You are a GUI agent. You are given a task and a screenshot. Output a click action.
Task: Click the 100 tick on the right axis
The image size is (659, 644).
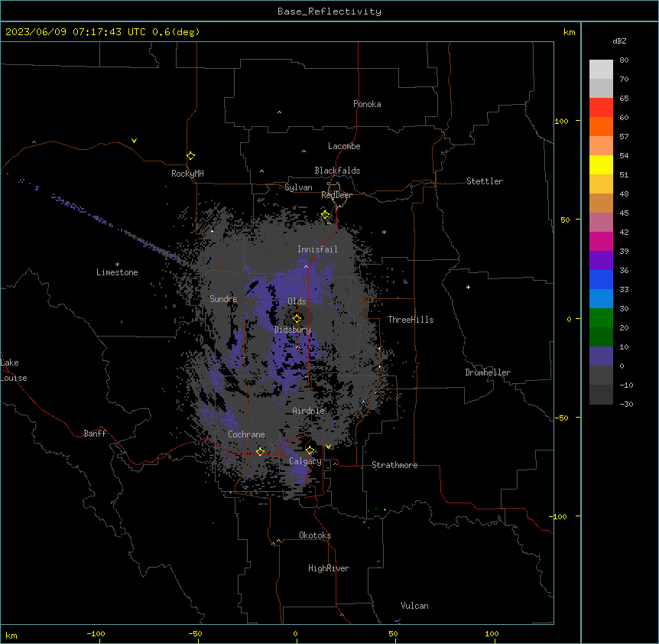click(x=561, y=122)
